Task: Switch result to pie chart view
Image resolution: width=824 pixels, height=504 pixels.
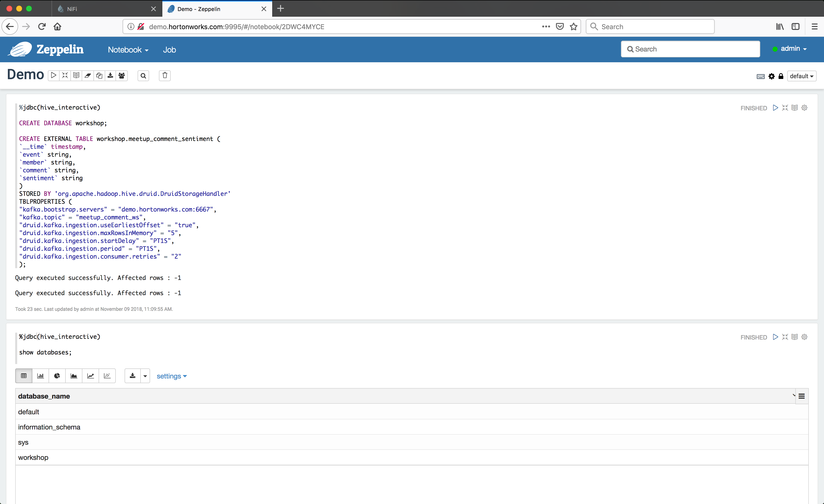Action: click(57, 376)
